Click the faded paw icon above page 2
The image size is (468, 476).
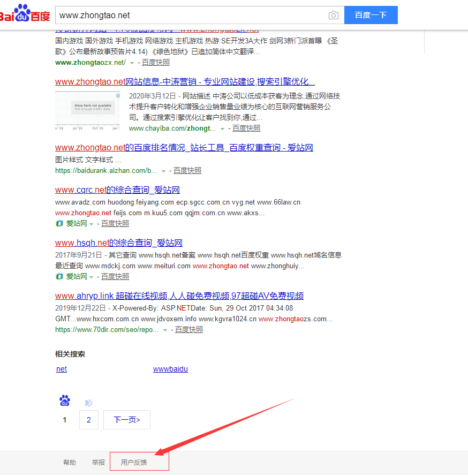(89, 403)
